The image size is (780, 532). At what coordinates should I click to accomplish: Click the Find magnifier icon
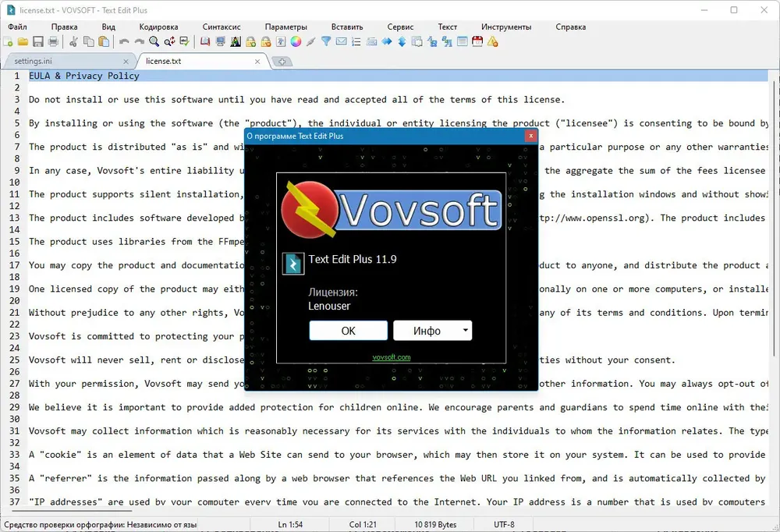click(154, 42)
